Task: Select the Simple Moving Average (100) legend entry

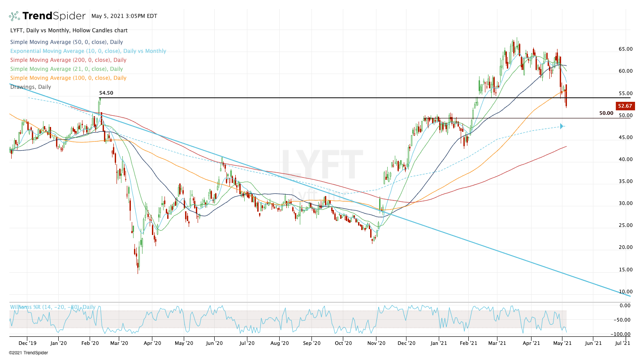Action: 68,78
